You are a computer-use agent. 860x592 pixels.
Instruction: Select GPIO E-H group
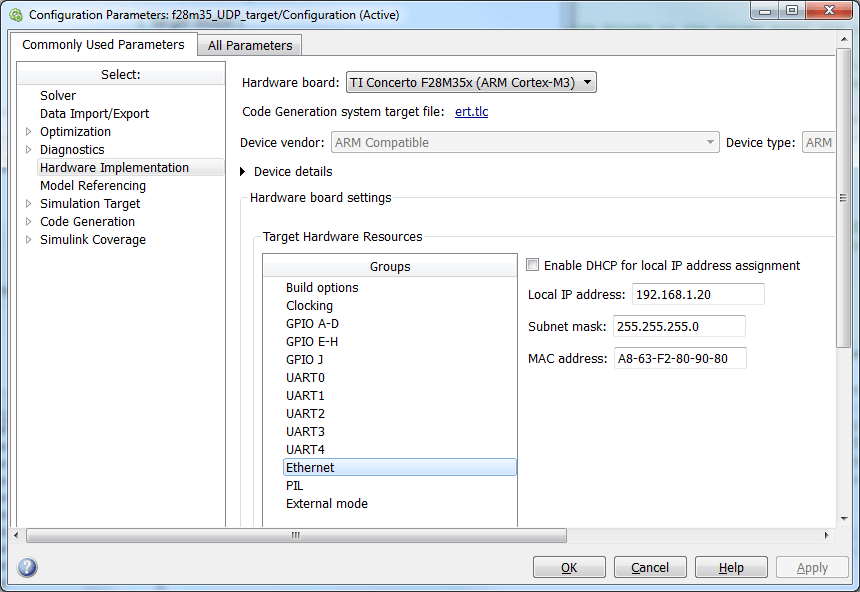click(312, 342)
